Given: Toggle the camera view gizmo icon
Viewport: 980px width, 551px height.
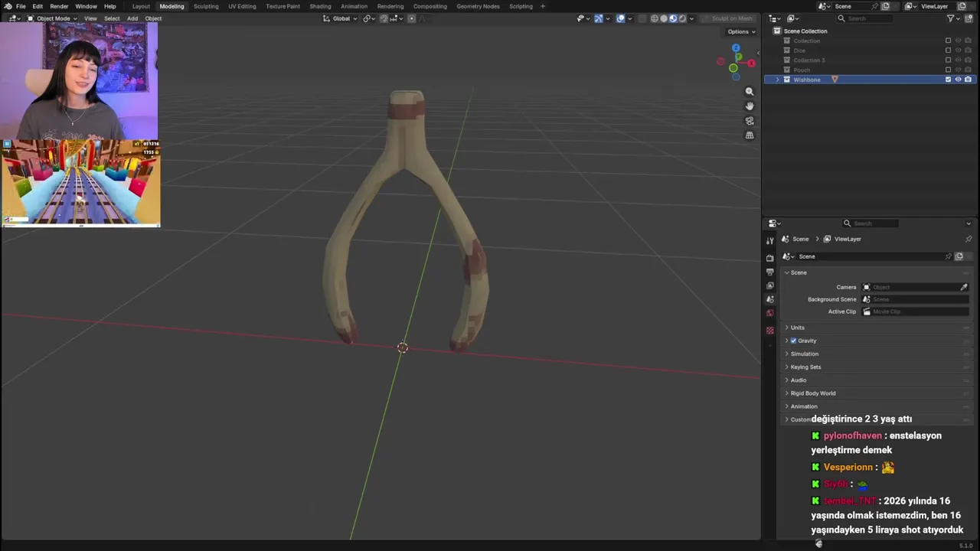Looking at the screenshot, I should (x=750, y=121).
